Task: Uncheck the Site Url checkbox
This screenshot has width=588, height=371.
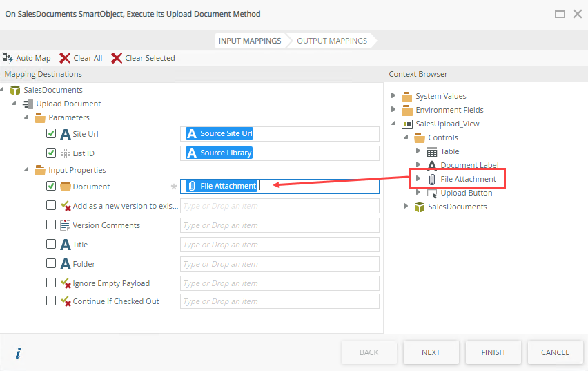Action: (x=51, y=134)
